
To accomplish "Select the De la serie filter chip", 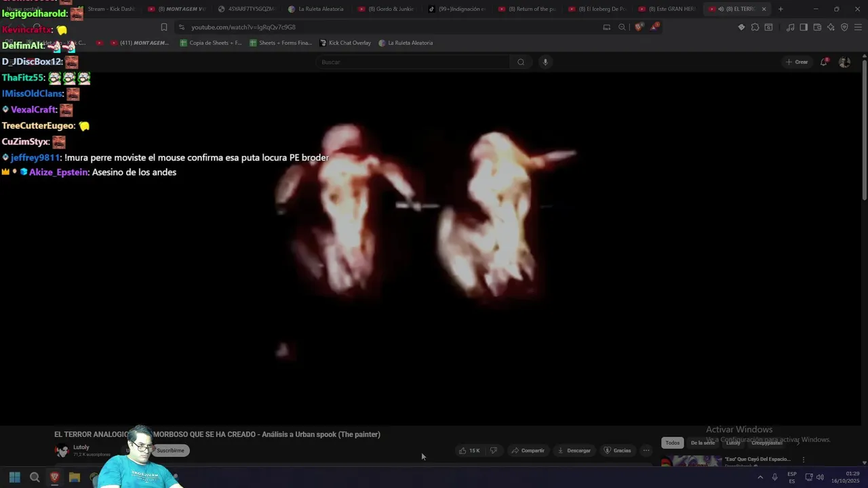I will pos(703,443).
